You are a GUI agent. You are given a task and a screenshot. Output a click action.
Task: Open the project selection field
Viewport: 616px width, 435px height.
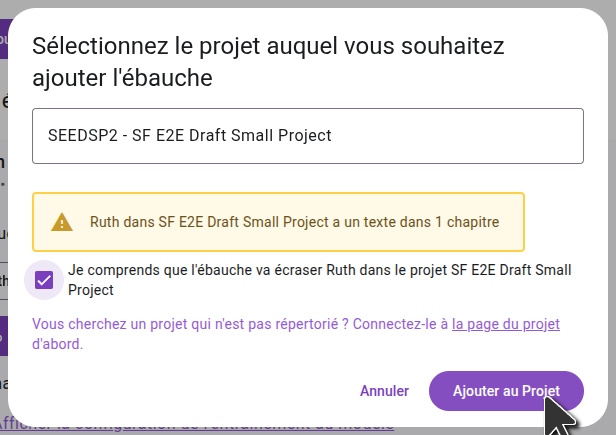308,136
